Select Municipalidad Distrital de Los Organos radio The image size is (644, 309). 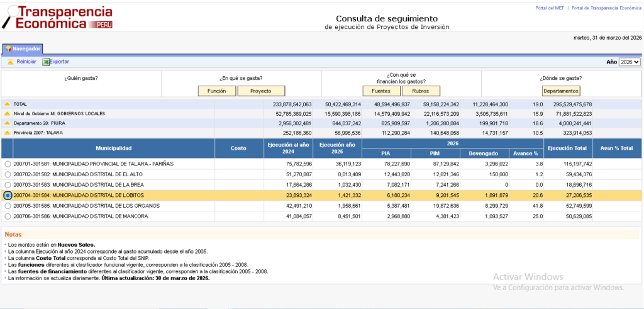point(8,206)
